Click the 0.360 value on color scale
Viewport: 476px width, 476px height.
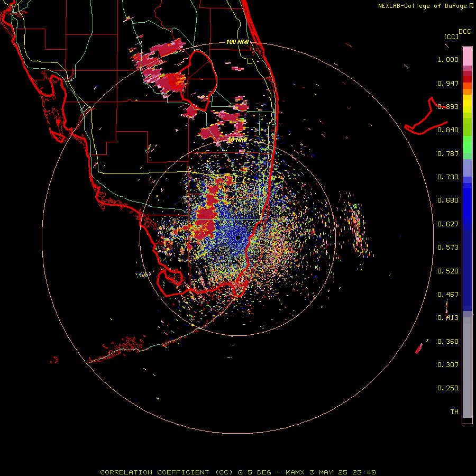point(448,342)
